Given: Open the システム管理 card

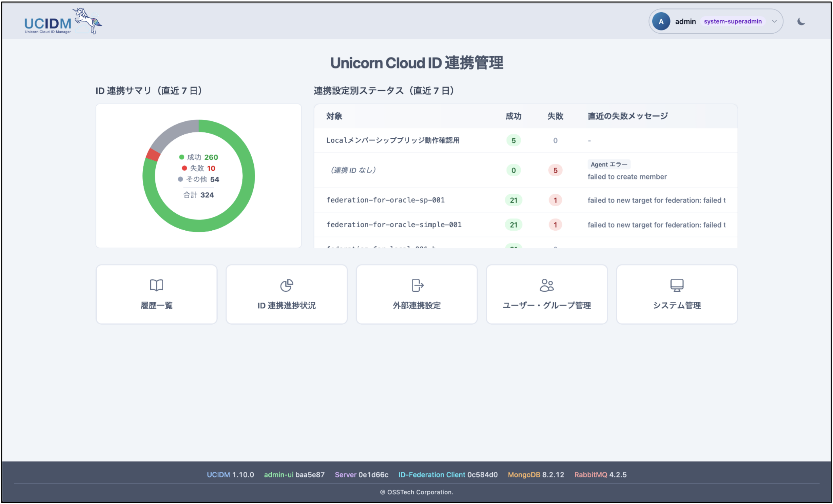Looking at the screenshot, I should (x=677, y=294).
